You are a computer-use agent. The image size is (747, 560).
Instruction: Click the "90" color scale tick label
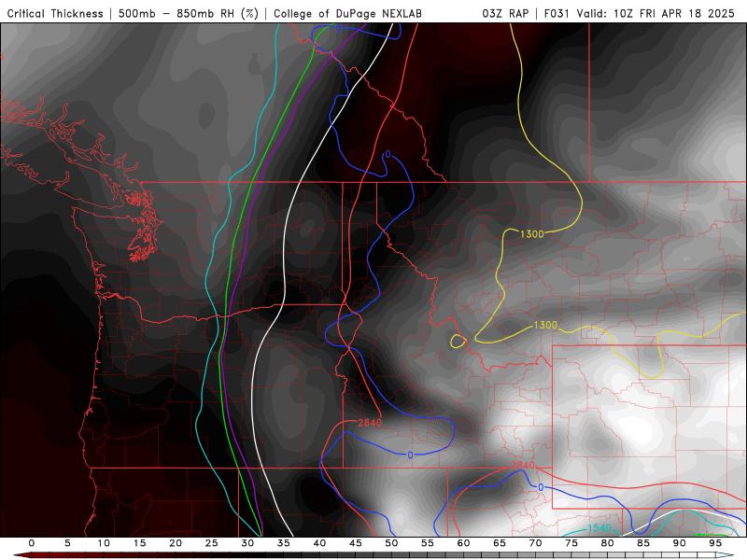679,543
